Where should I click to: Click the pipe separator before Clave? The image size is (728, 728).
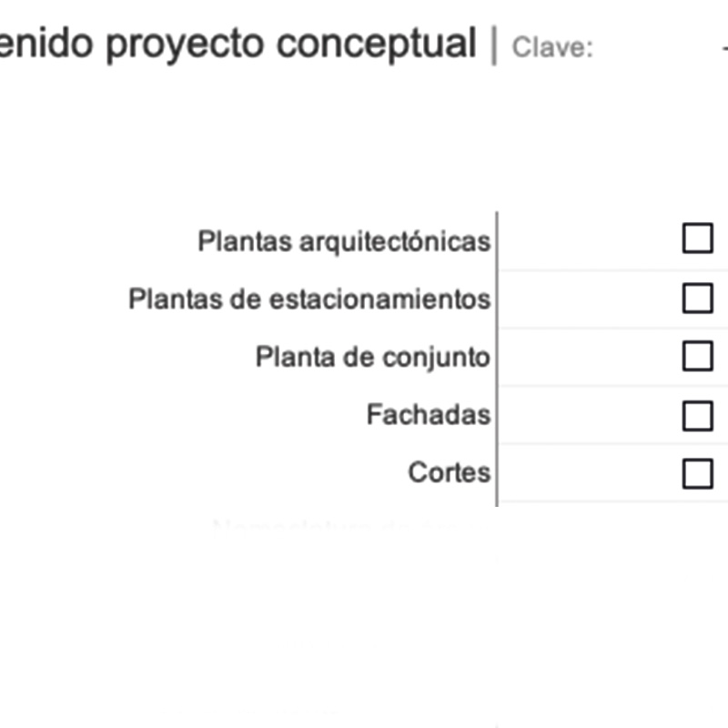pos(494,45)
